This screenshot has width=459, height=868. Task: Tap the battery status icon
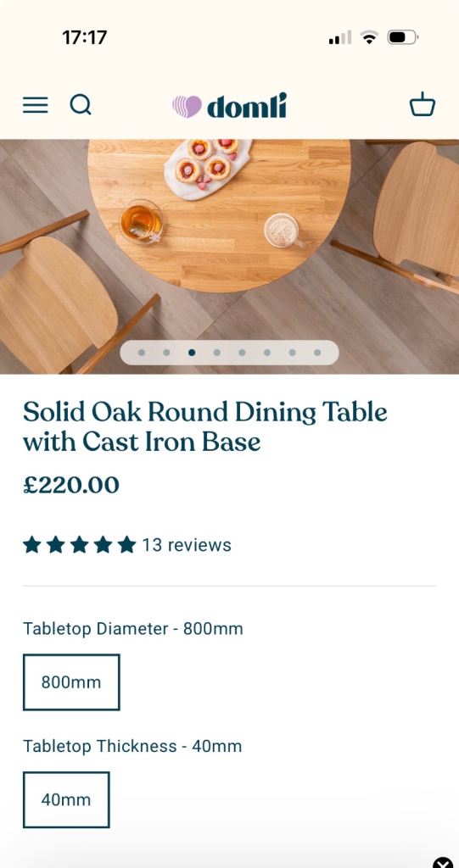pyautogui.click(x=402, y=37)
